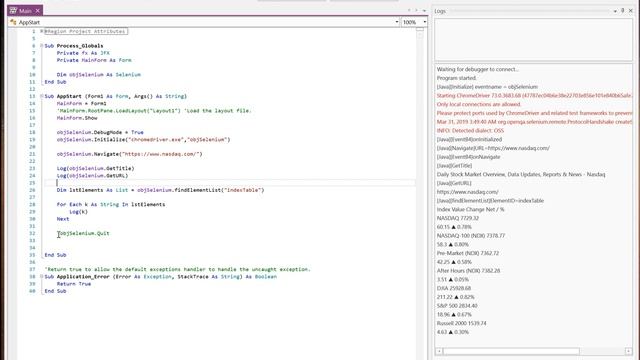This screenshot has width=640, height=360.
Task: Expand the Project Attributes region
Action: pos(42,31)
